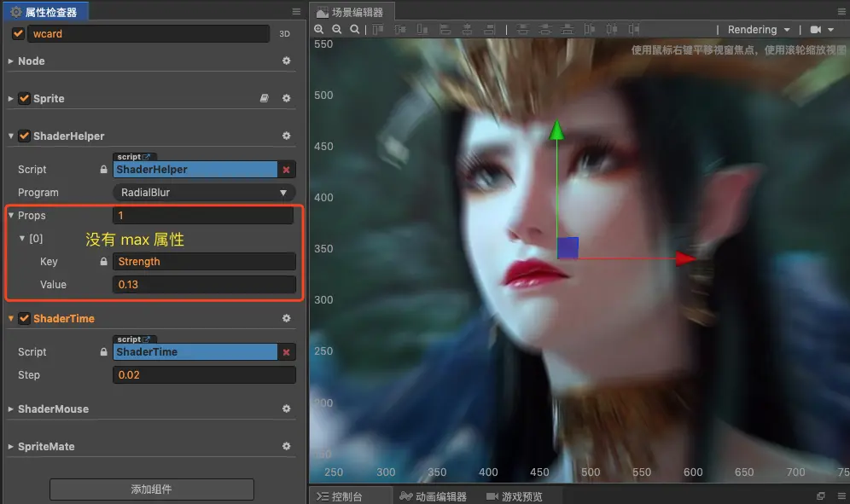This screenshot has width=850, height=504.
Task: Toggle the 3D mode button
Action: pyautogui.click(x=284, y=33)
